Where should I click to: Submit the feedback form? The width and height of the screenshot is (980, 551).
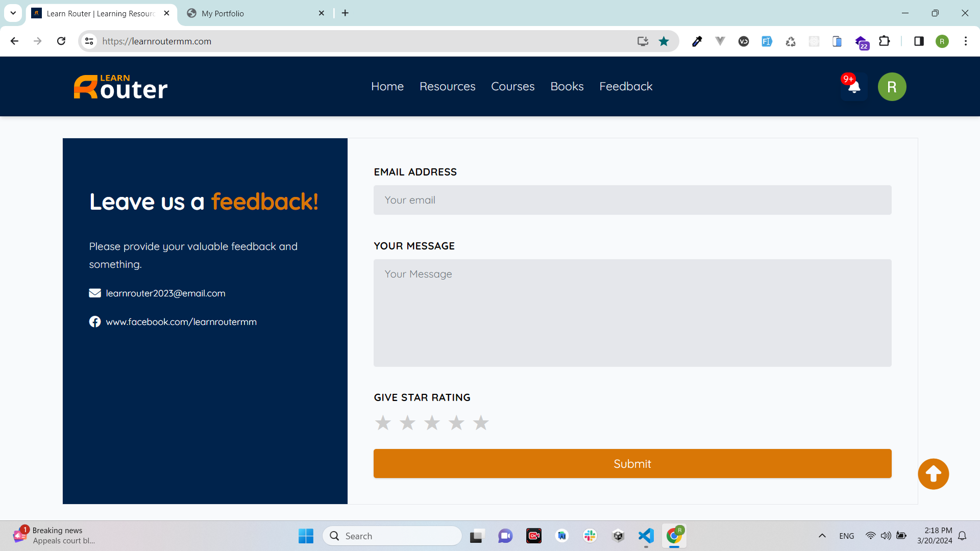(x=632, y=463)
